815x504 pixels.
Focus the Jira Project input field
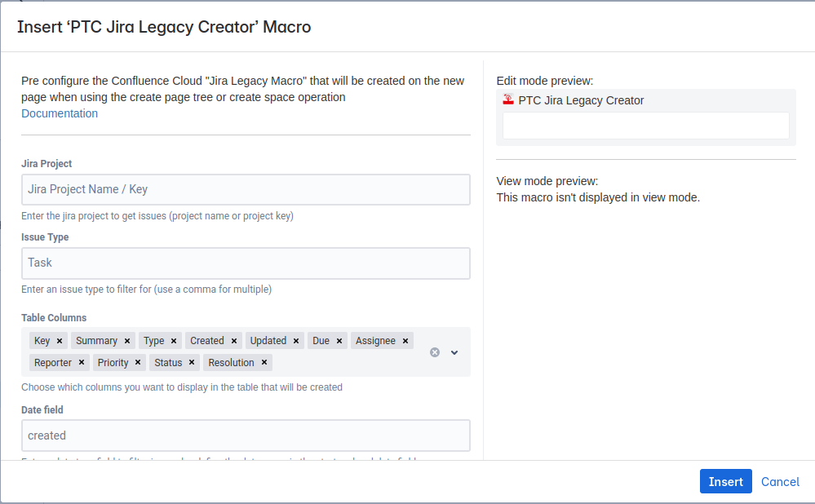pos(246,189)
